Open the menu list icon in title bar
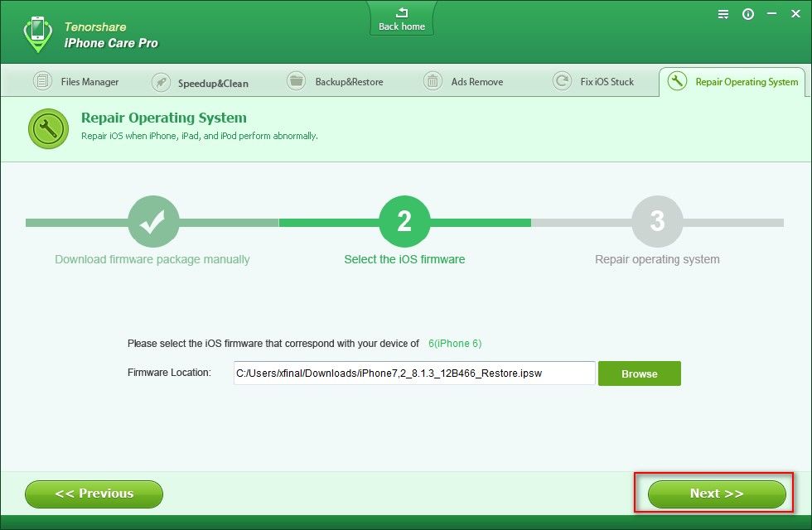The width and height of the screenshot is (812, 530). pos(723,15)
